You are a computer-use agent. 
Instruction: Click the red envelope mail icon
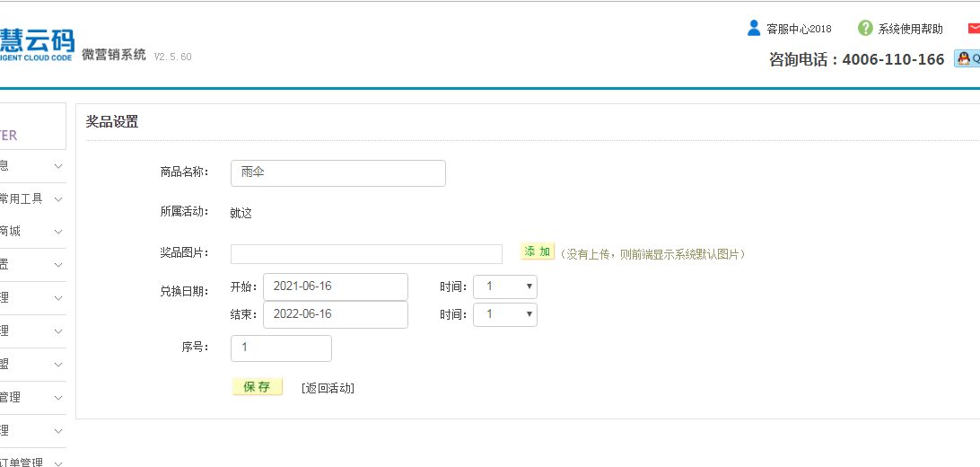tap(974, 28)
